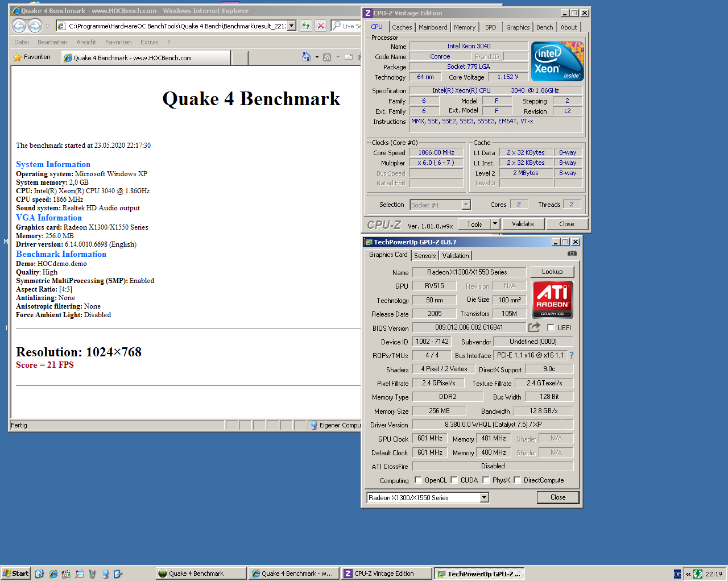Toggle the UEFI checkbox in GPU-Z
Viewport: 728px width, 582px height.
pyautogui.click(x=551, y=327)
